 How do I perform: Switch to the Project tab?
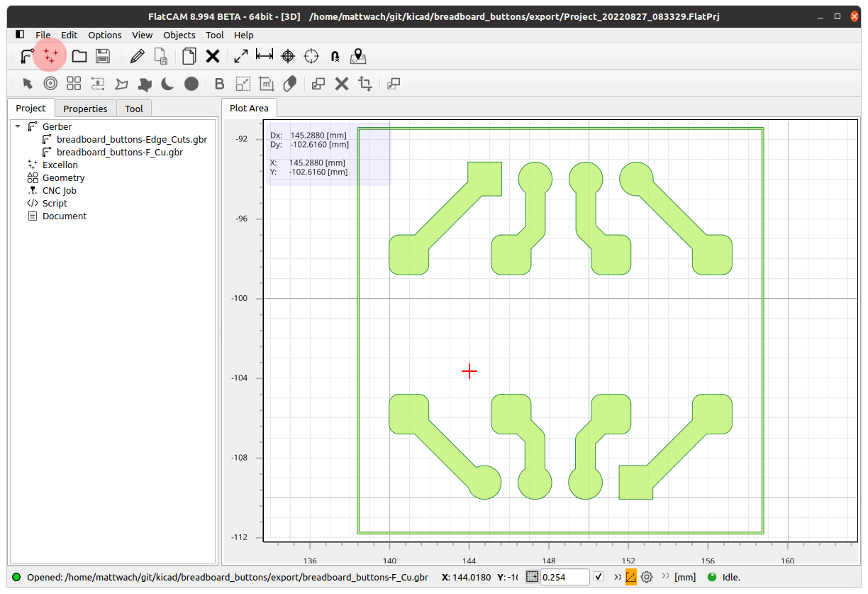(x=30, y=108)
